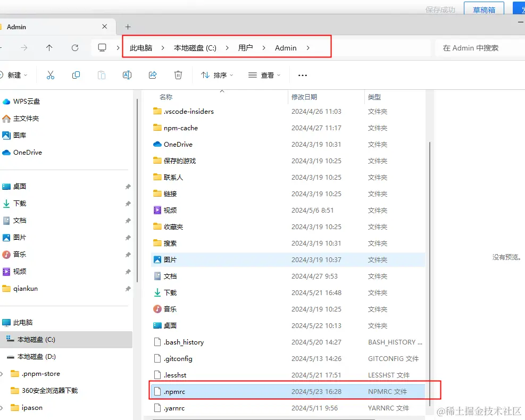Click the Delete trash can icon

tap(178, 75)
